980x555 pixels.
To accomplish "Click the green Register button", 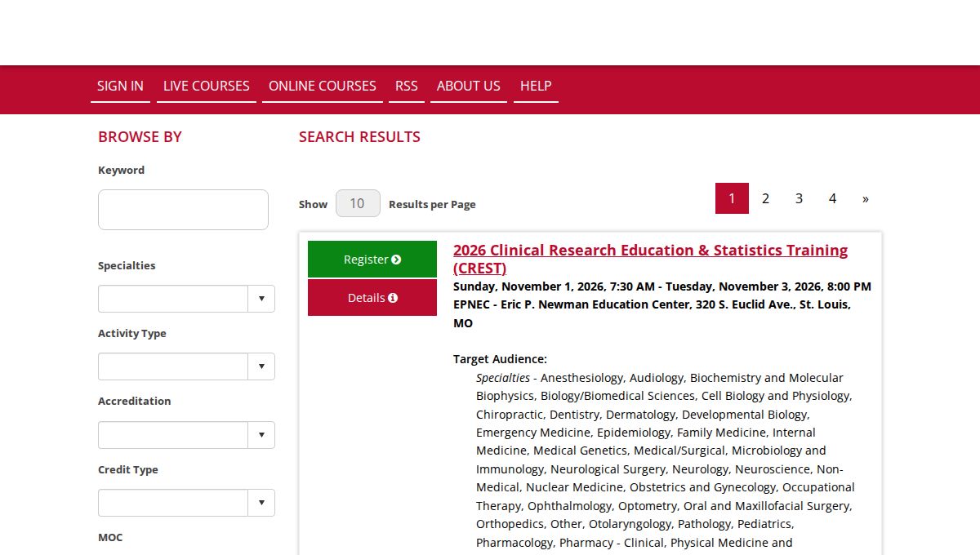I will click(x=372, y=260).
